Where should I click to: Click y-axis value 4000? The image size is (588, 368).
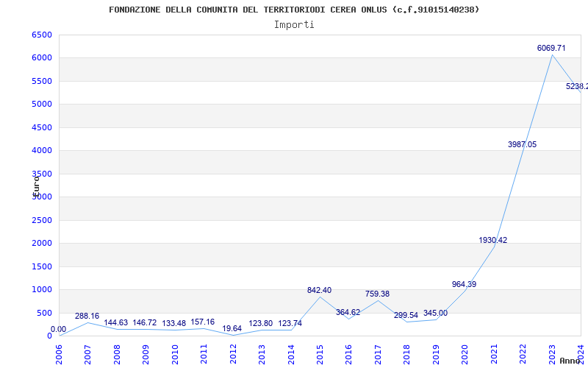click(42, 151)
